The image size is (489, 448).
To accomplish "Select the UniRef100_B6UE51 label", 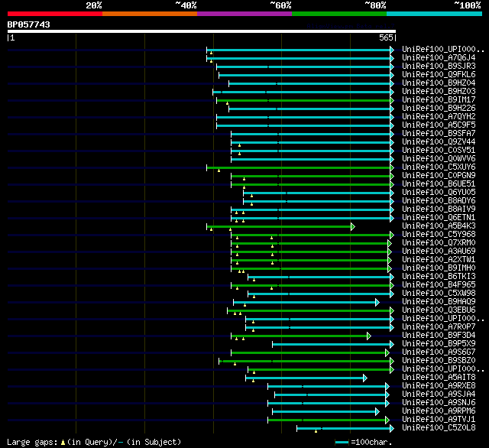I will 439,184.
